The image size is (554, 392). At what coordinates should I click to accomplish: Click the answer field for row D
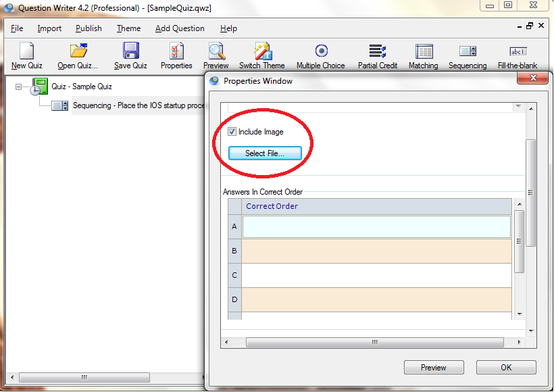pyautogui.click(x=376, y=299)
